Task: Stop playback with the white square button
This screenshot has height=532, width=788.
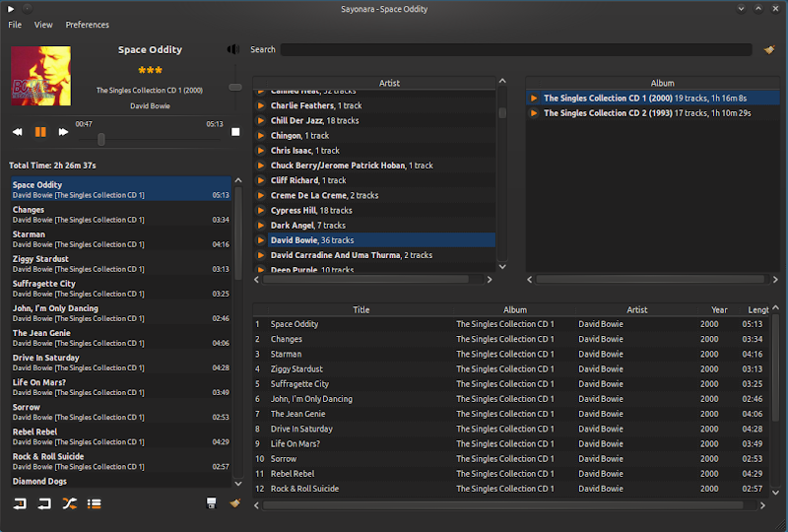Action: click(x=235, y=131)
